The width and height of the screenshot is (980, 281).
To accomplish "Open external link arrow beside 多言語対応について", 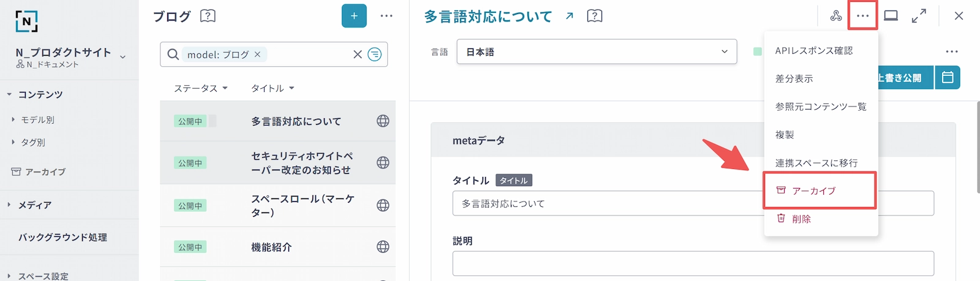I will (x=570, y=17).
